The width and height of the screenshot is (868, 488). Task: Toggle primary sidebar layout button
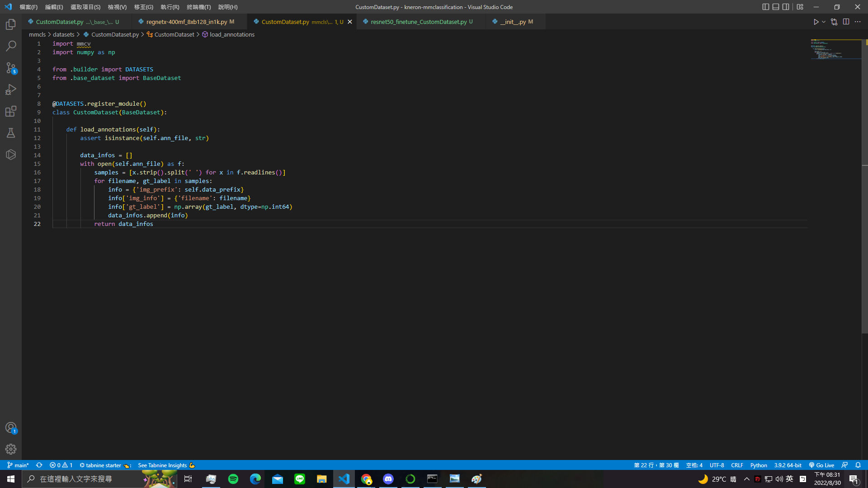765,7
